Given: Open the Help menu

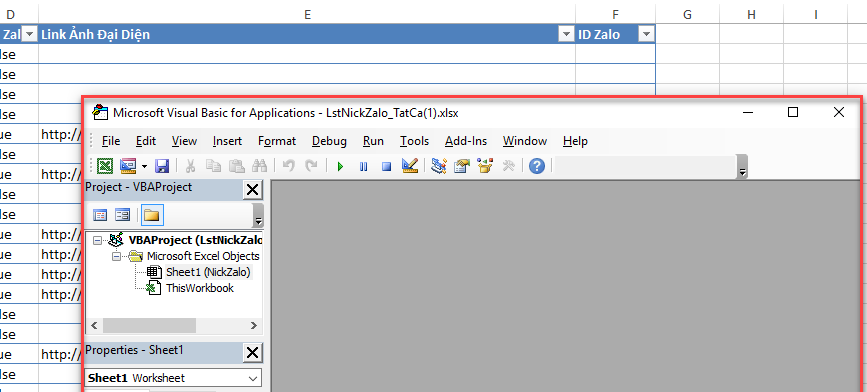Looking at the screenshot, I should coord(575,142).
